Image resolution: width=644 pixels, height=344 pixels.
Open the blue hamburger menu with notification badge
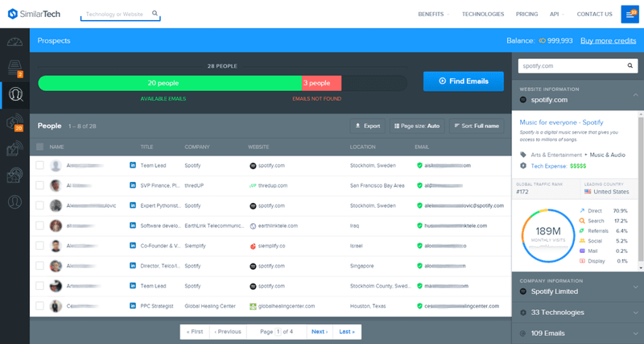pyautogui.click(x=630, y=15)
